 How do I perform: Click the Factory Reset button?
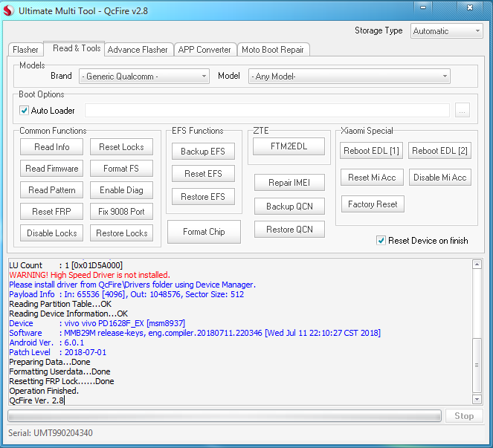click(x=373, y=204)
